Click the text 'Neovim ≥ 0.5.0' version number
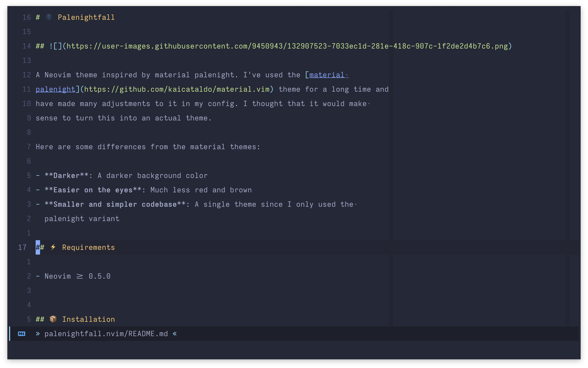The width and height of the screenshot is (588, 368). (100, 276)
